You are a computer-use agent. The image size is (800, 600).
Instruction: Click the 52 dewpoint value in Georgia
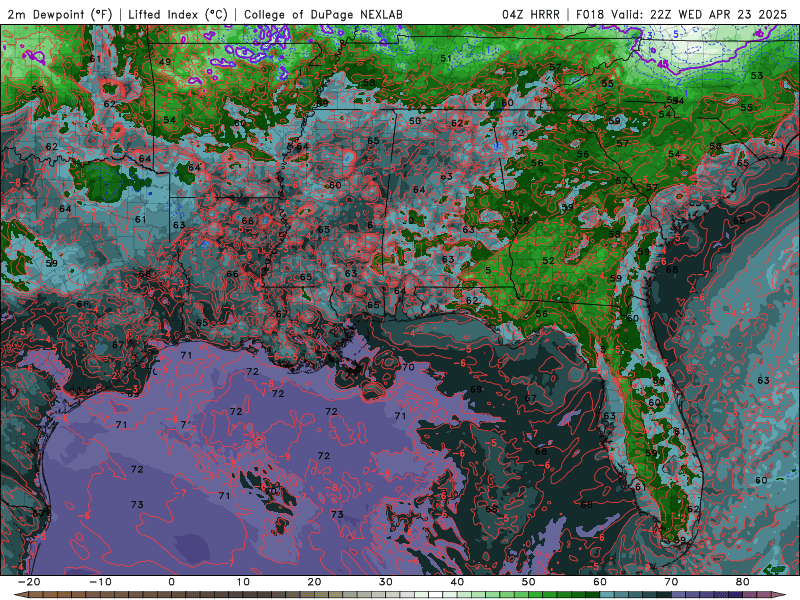point(548,260)
